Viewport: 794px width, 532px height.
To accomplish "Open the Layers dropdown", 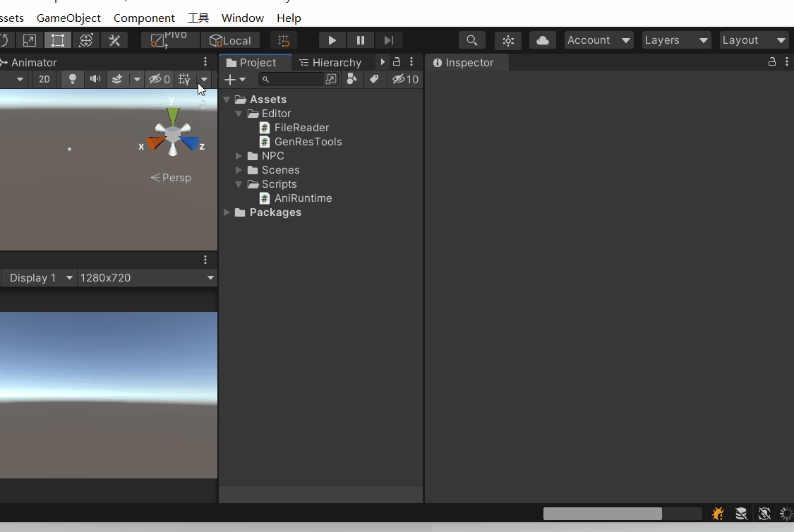I will [677, 40].
